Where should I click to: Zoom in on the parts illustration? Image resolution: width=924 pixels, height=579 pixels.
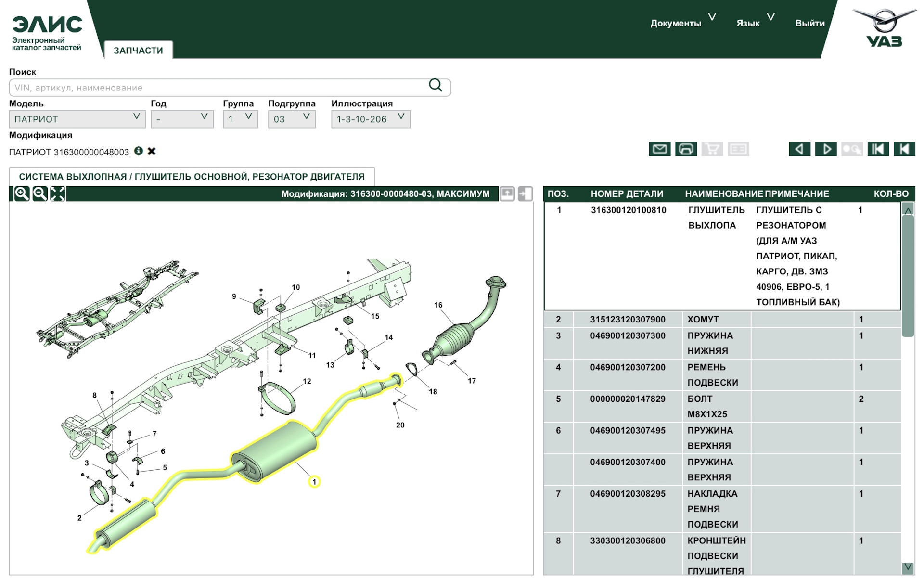pos(22,193)
